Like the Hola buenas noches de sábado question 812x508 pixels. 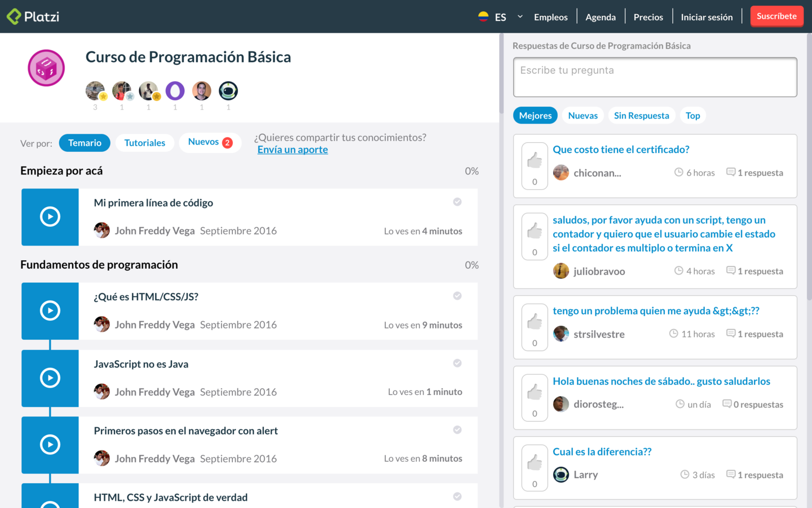(x=535, y=398)
